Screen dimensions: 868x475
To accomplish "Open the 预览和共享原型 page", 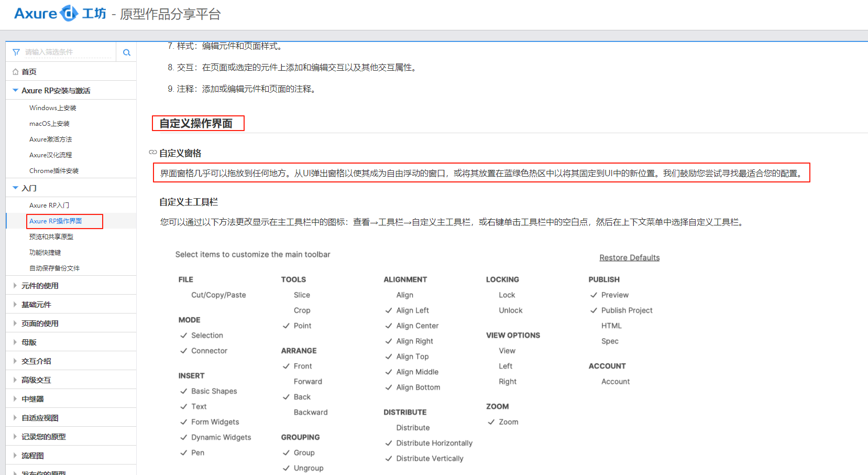I will 51,237.
